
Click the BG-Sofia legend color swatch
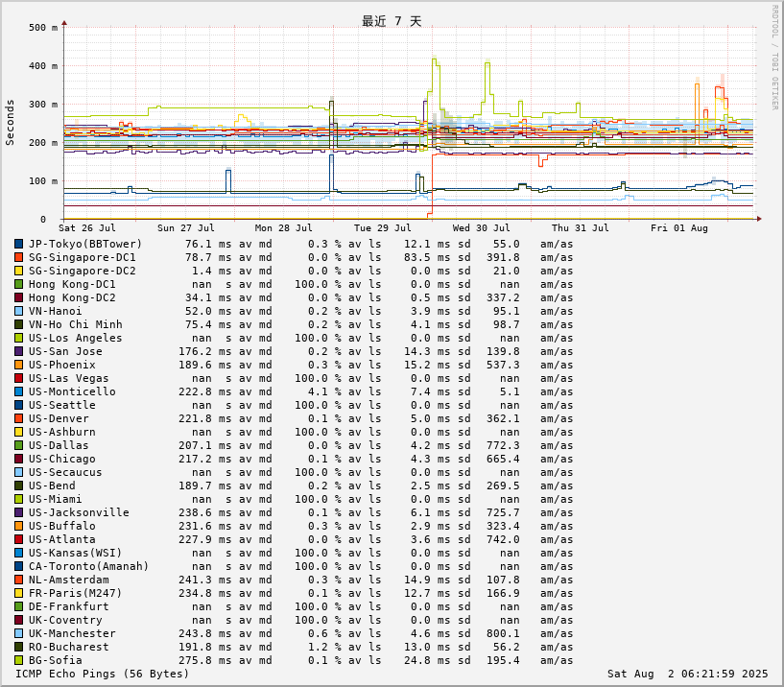pos(18,660)
